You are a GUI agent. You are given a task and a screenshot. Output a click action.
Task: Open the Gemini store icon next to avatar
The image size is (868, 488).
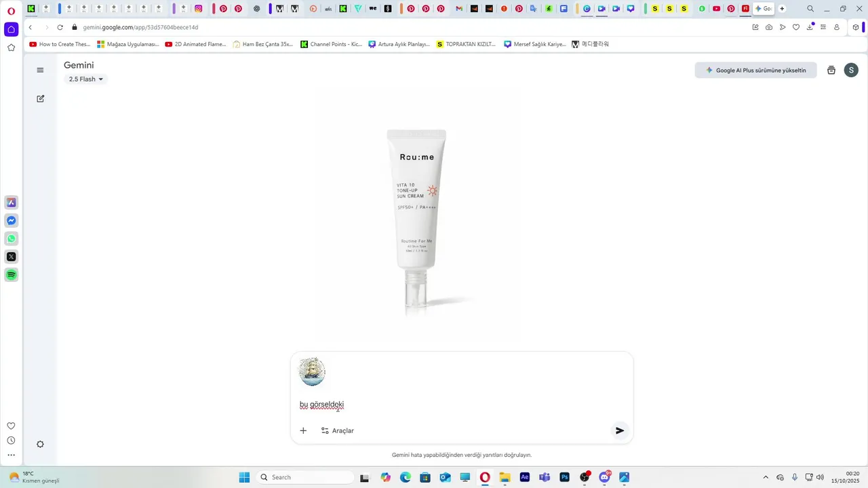831,70
